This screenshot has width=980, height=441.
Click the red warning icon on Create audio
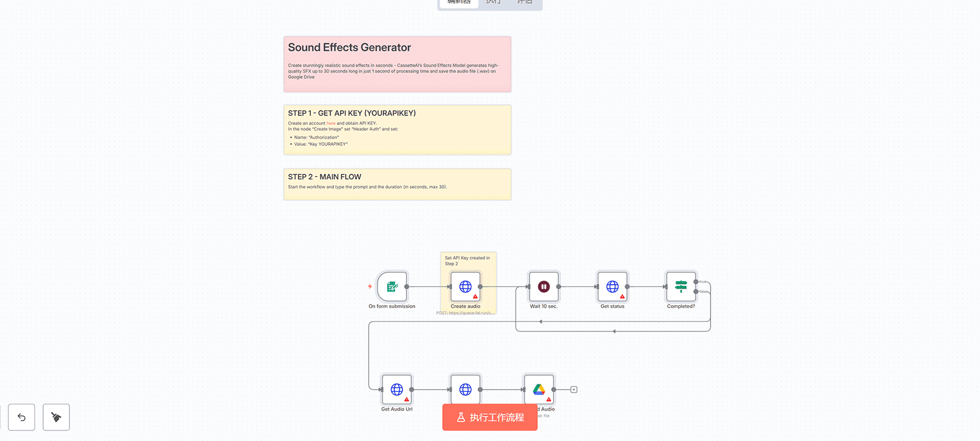tap(475, 296)
